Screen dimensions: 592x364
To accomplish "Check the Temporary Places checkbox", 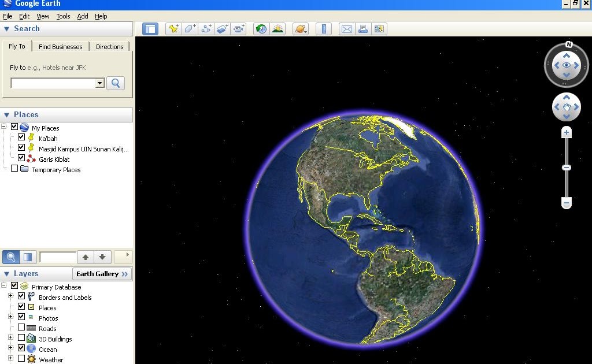I will tap(14, 168).
